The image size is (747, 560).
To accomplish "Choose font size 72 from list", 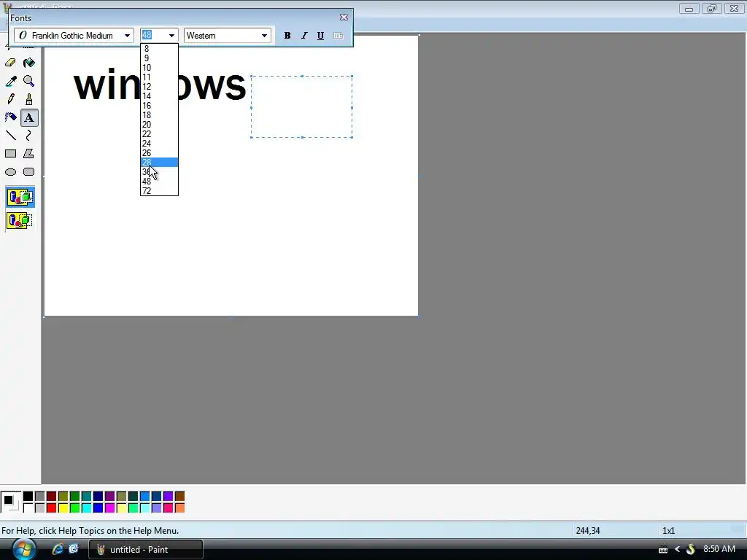I will coord(159,191).
